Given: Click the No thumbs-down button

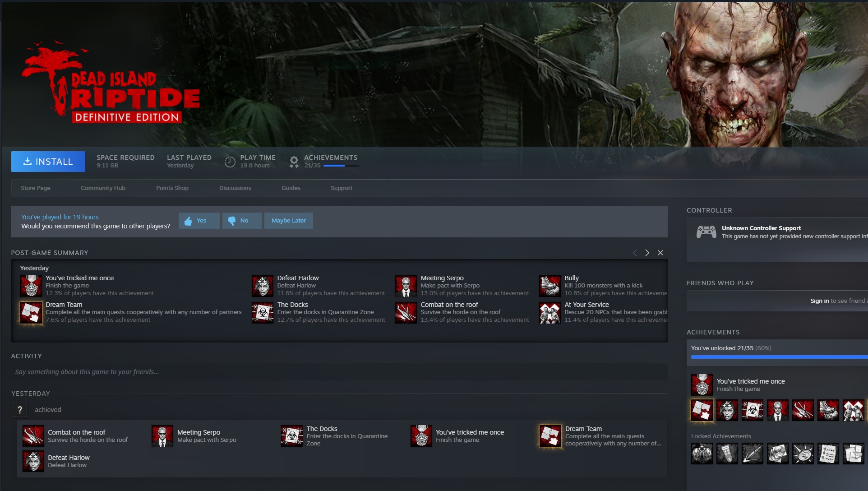Looking at the screenshot, I should click(242, 221).
